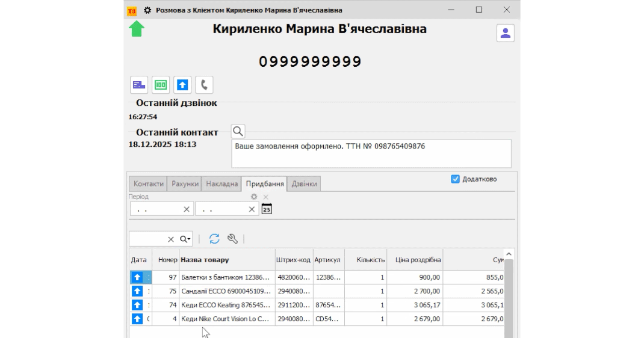Click price cell 2 700,00
Image resolution: width=644 pixels, height=338 pixels.
(x=415, y=291)
